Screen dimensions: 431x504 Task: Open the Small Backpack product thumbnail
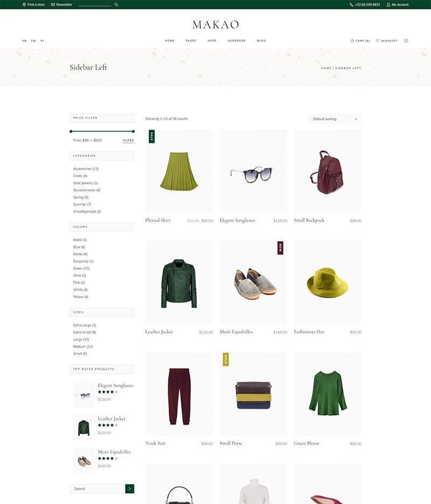pyautogui.click(x=327, y=171)
